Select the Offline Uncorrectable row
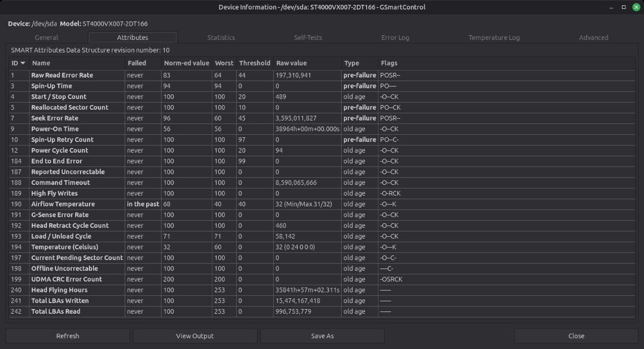This screenshot has width=644, height=349. click(323, 268)
